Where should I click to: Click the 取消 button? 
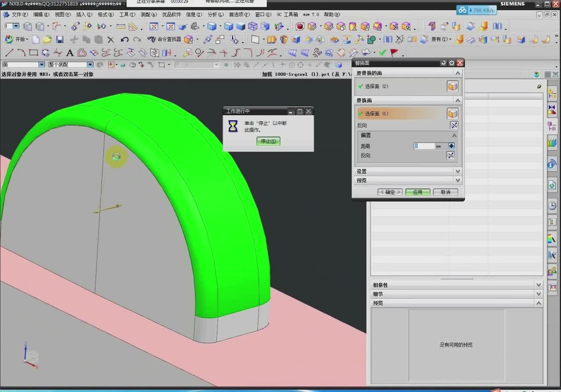(x=446, y=192)
